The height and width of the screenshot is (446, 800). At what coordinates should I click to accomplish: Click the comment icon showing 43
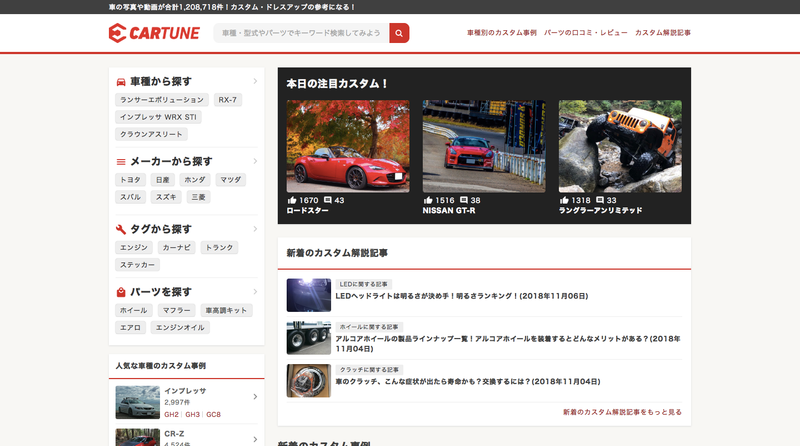328,200
